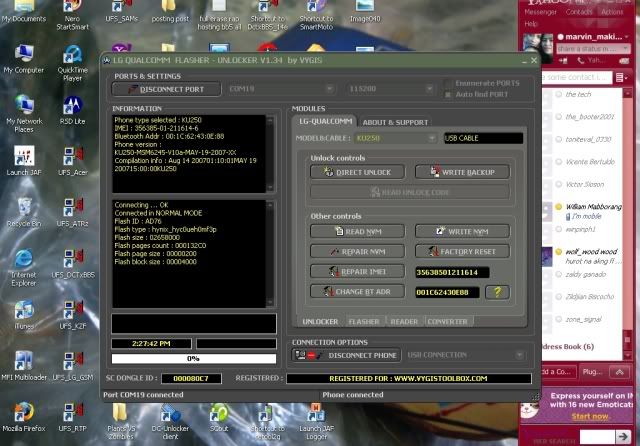Launch iTunes from the desktop

tap(24, 314)
